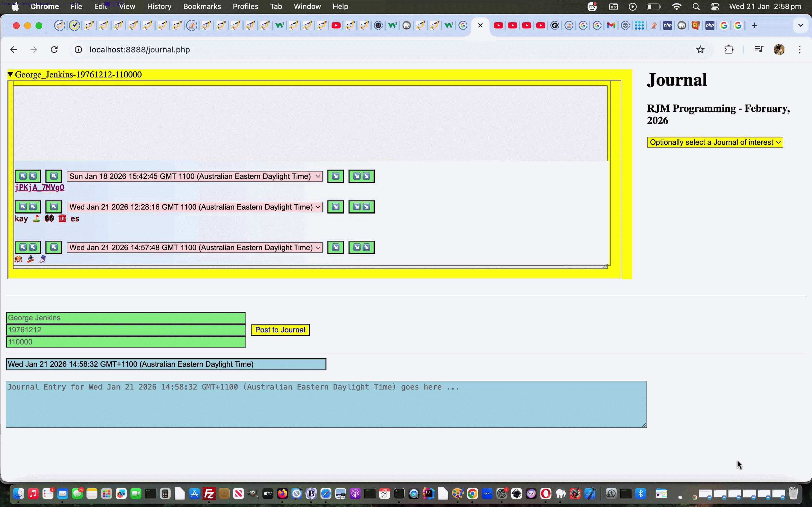Bookmark this page with the star icon
The image size is (812, 507).
(700, 50)
